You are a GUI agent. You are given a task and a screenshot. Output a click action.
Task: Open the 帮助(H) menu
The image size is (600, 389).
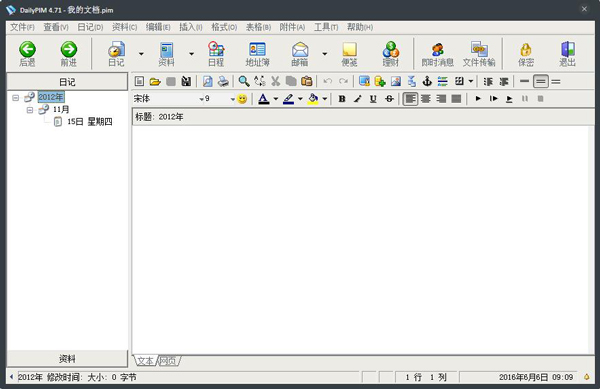pyautogui.click(x=360, y=27)
